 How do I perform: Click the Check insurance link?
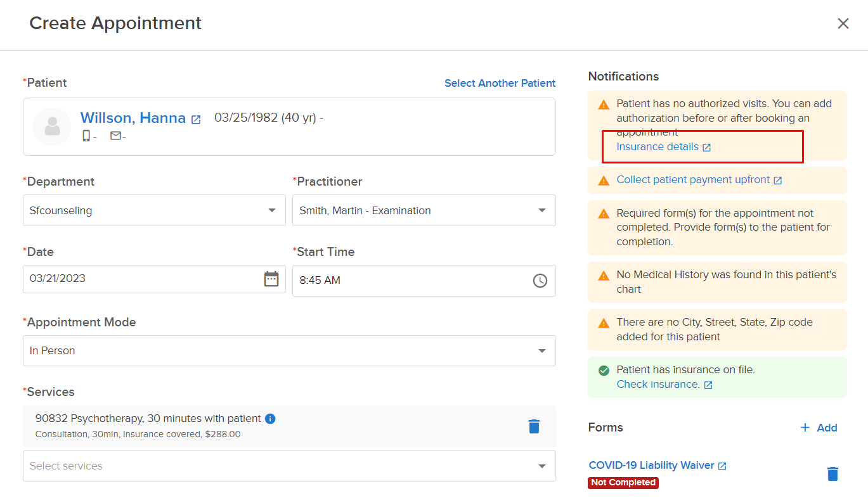pyautogui.click(x=658, y=384)
